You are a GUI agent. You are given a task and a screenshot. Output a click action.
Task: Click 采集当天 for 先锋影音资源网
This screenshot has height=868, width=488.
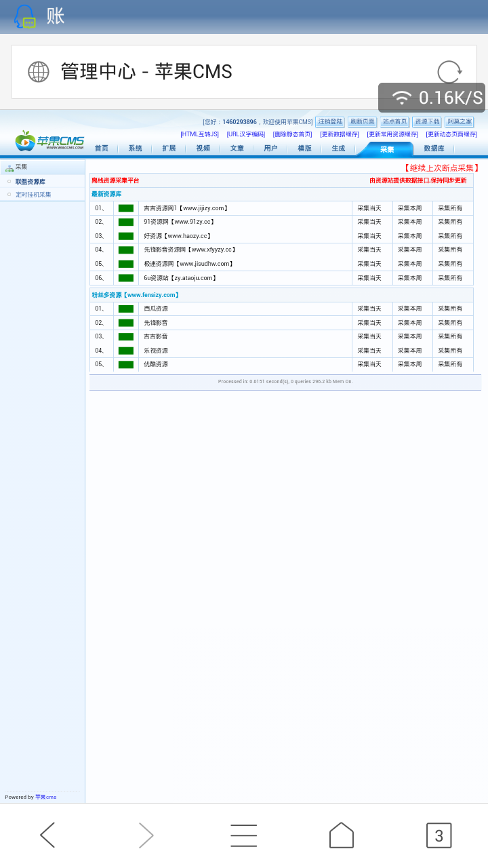369,250
